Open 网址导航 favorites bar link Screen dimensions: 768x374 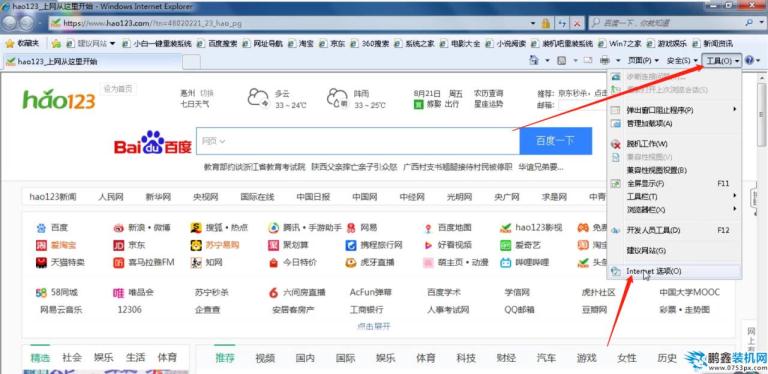click(263, 44)
